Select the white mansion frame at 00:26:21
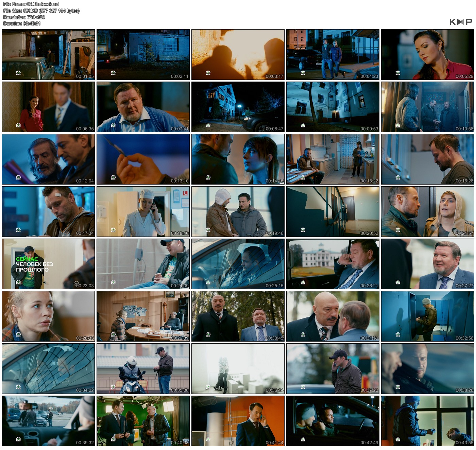Image resolution: width=476 pixels, height=450 pixels. tap(333, 264)
